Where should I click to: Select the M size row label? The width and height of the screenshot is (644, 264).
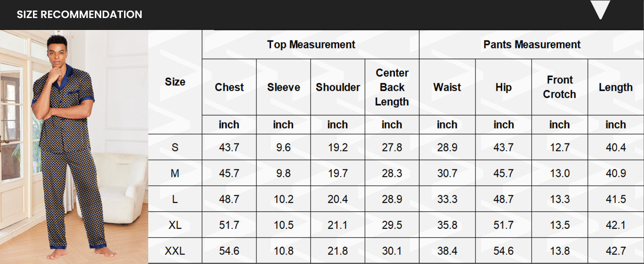[x=175, y=173]
